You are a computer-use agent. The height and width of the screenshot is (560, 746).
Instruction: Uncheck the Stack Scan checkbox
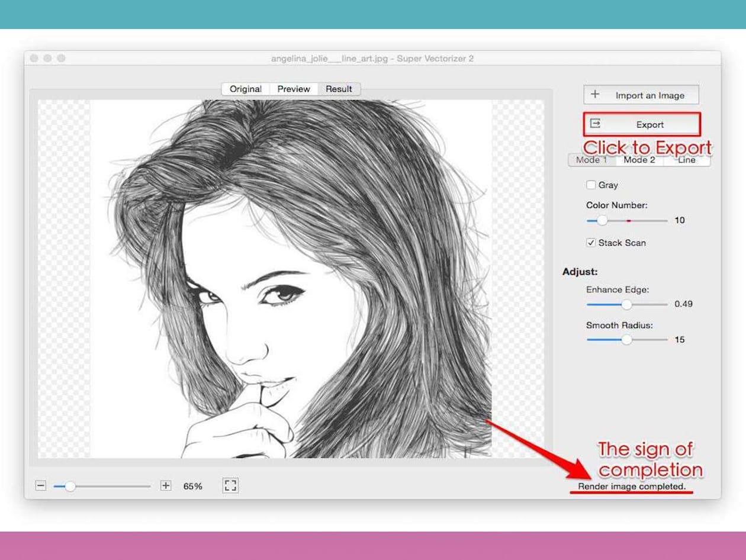pos(591,243)
